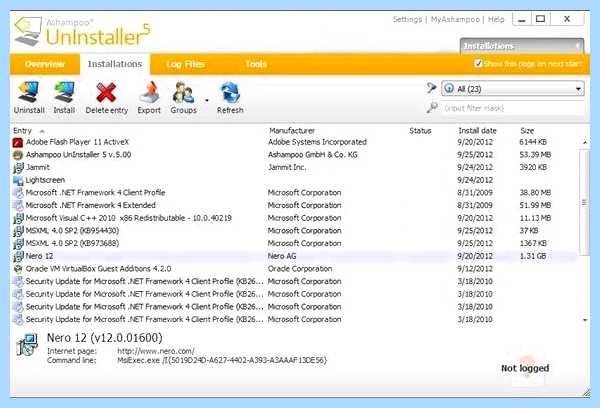Click the input filter mask field
This screenshot has height=408, width=600.
(513, 108)
